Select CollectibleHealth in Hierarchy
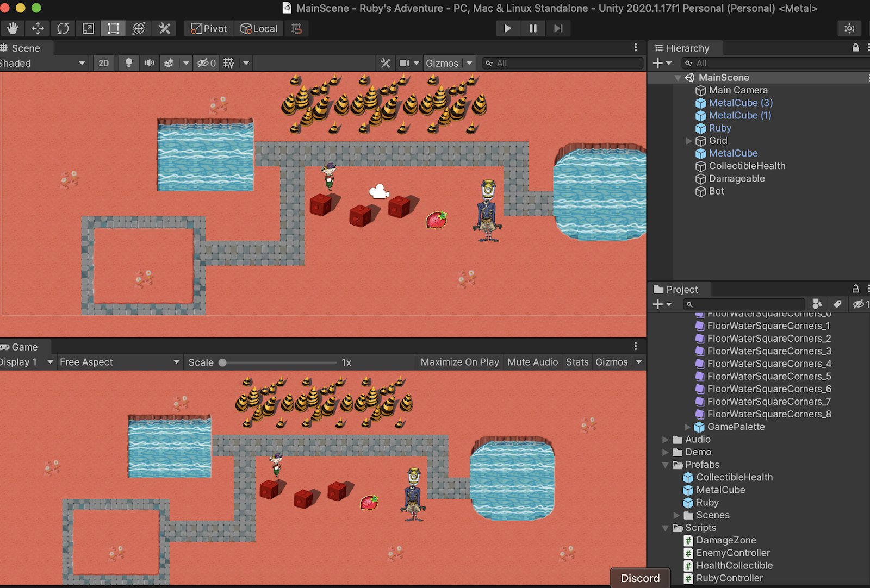The width and height of the screenshot is (870, 588). point(747,166)
